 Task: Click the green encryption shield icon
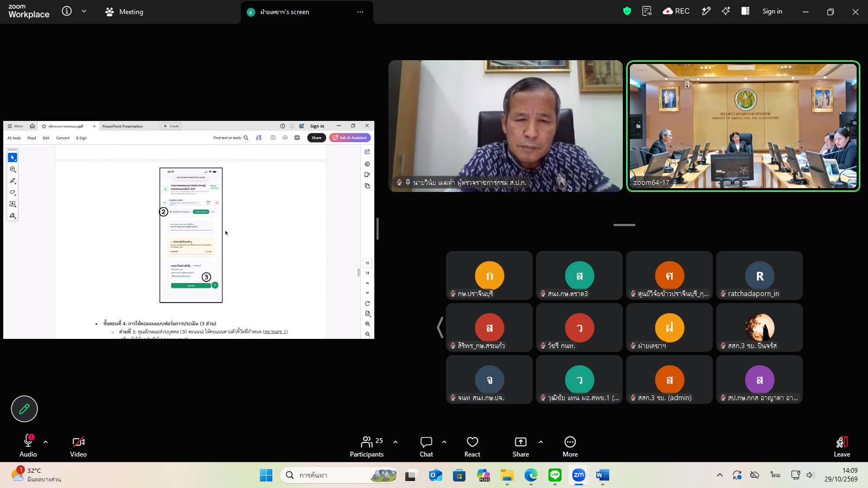pyautogui.click(x=627, y=11)
